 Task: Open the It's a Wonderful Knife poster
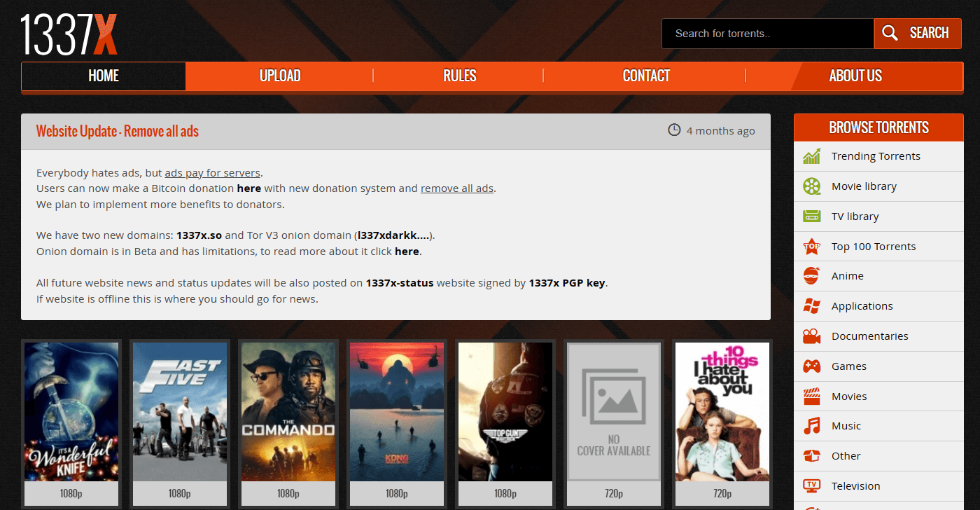click(x=71, y=412)
